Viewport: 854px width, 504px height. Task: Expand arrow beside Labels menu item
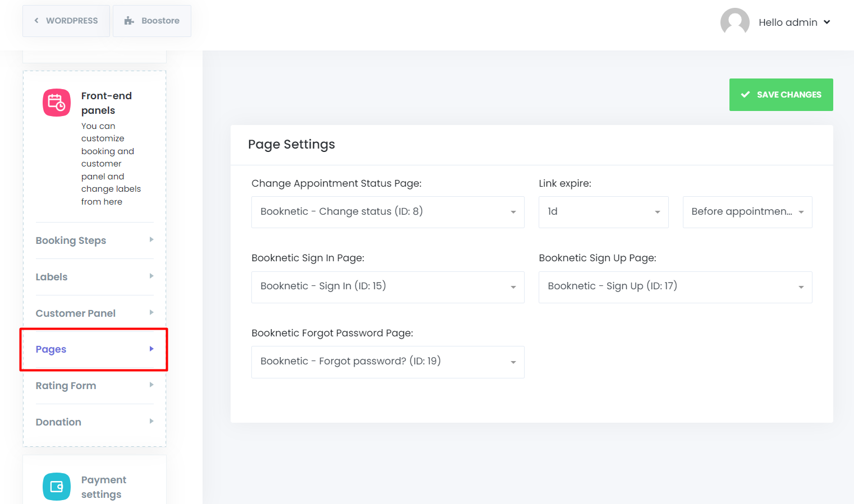[x=151, y=276]
